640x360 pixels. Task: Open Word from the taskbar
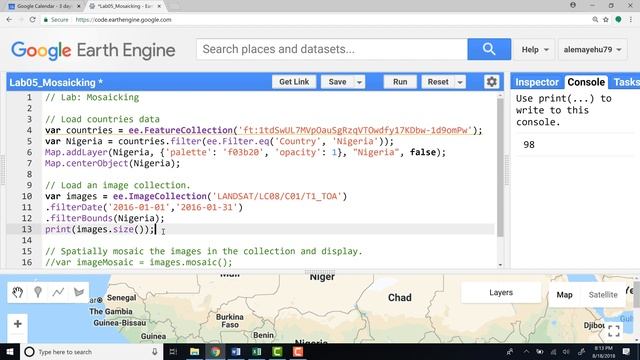tap(236, 351)
